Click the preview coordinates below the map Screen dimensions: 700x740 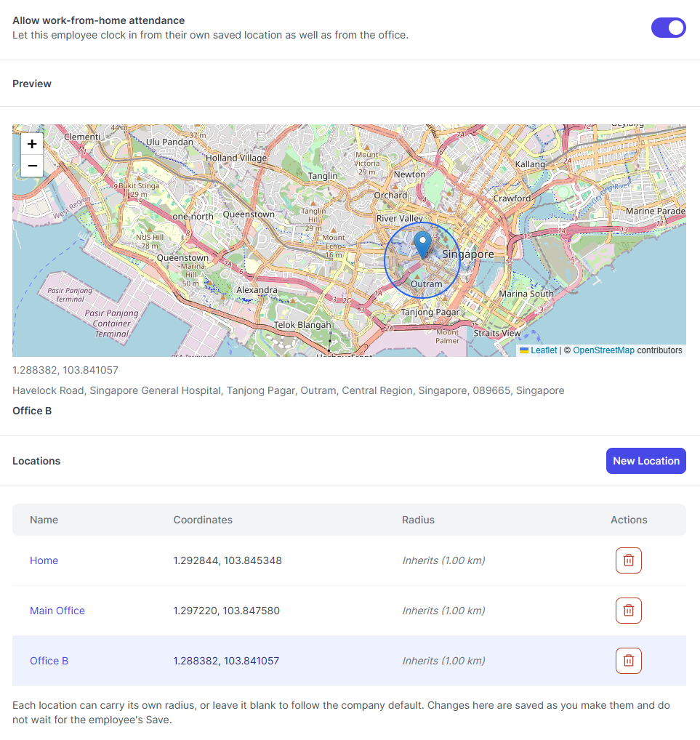click(x=65, y=370)
